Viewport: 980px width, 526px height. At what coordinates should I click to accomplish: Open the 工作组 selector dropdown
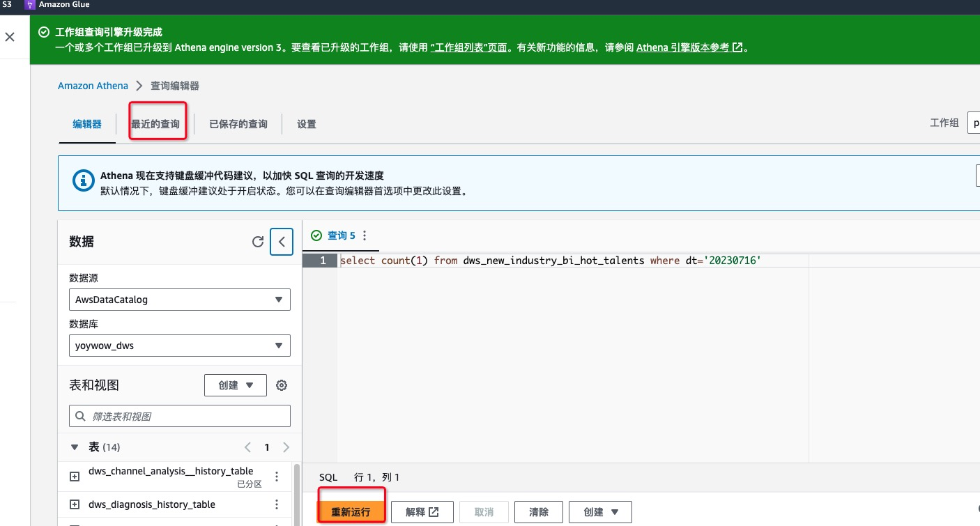tap(973, 123)
